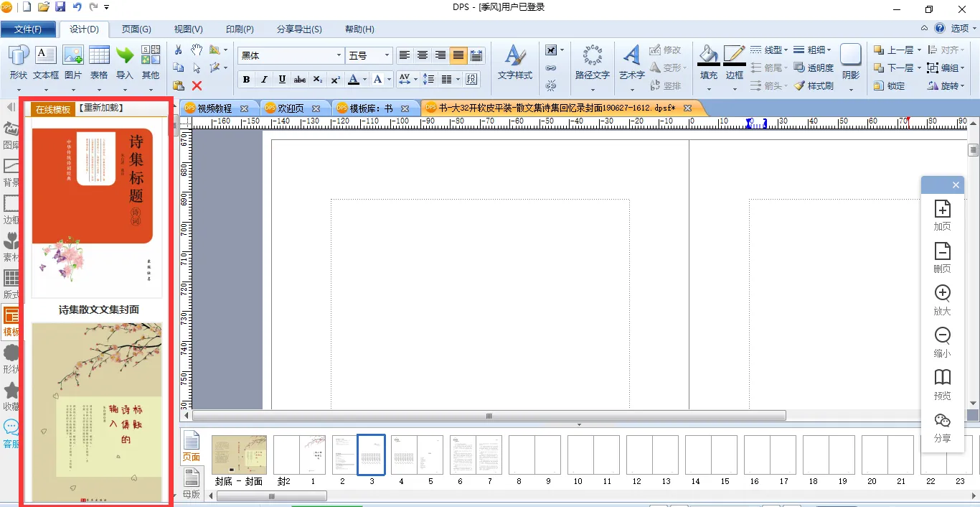Click the 【重新加载】 reload button
Image resolution: width=980 pixels, height=507 pixels.
(x=100, y=108)
